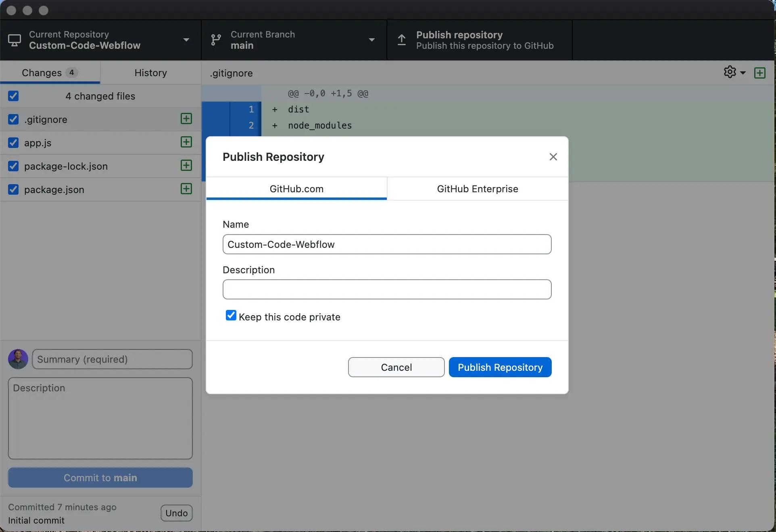
Task: Click the commit Description text area
Action: coord(100,418)
